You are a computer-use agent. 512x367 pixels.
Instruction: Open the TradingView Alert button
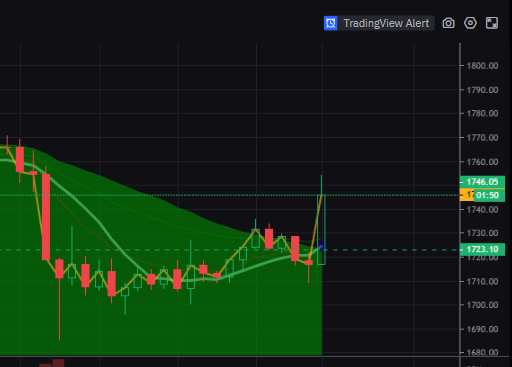(379, 23)
